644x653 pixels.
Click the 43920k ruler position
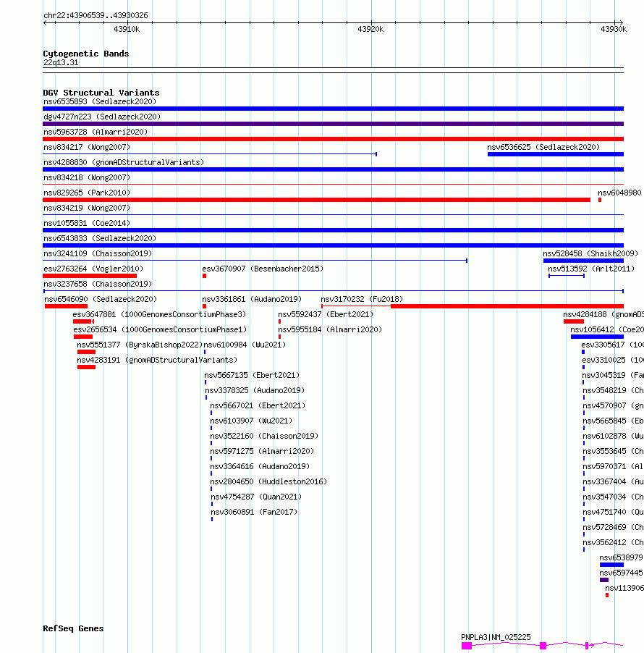pyautogui.click(x=370, y=29)
